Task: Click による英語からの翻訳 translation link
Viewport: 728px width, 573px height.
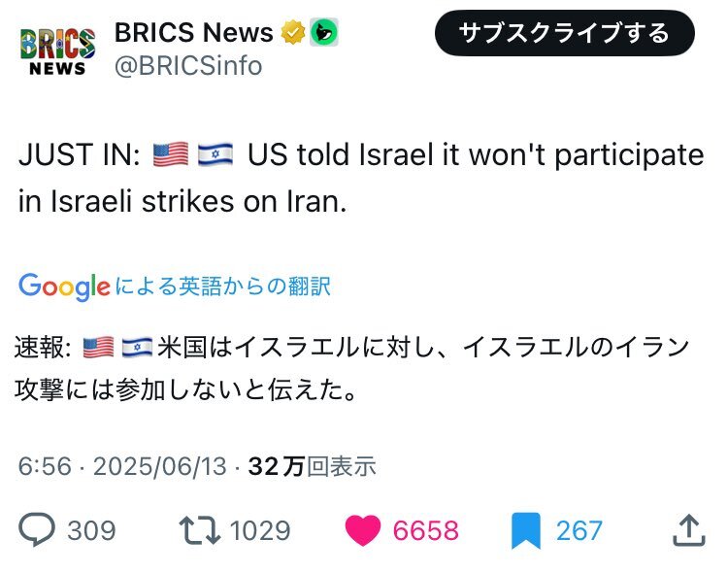Action: coord(223,286)
